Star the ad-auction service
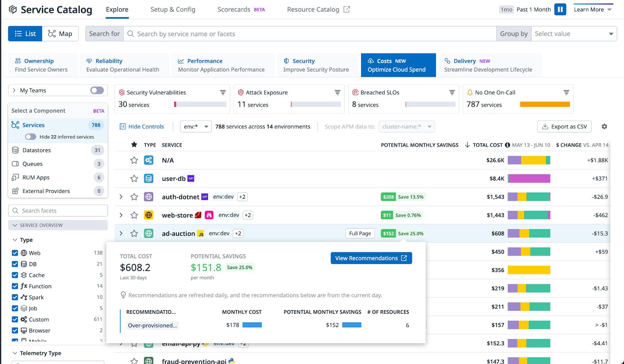This screenshot has width=624, height=364. [x=134, y=233]
